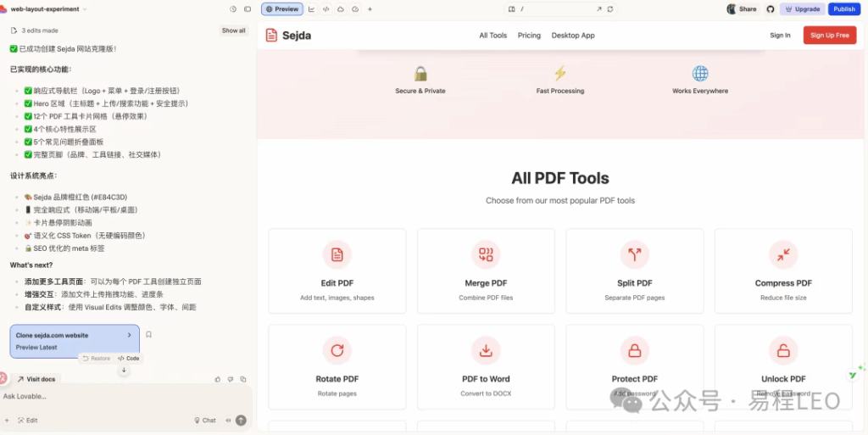The height and width of the screenshot is (435, 868).
Task: Open preview in a new tab icon
Action: pyautogui.click(x=598, y=9)
